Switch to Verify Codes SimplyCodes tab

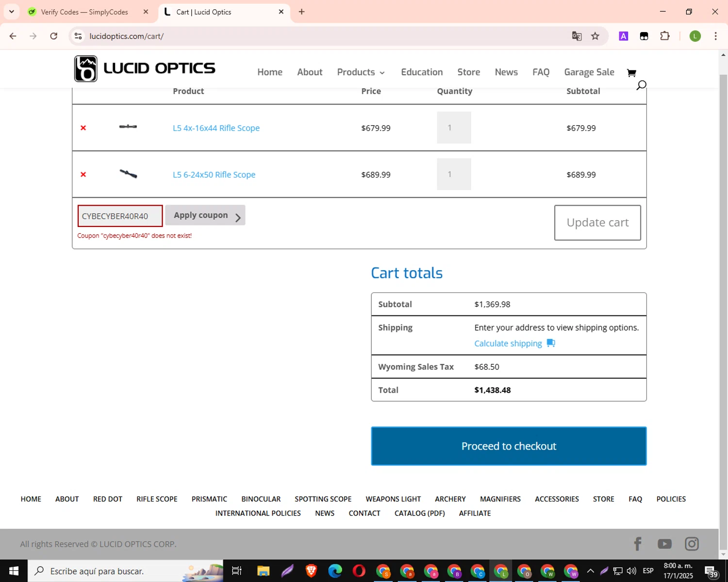tap(84, 12)
